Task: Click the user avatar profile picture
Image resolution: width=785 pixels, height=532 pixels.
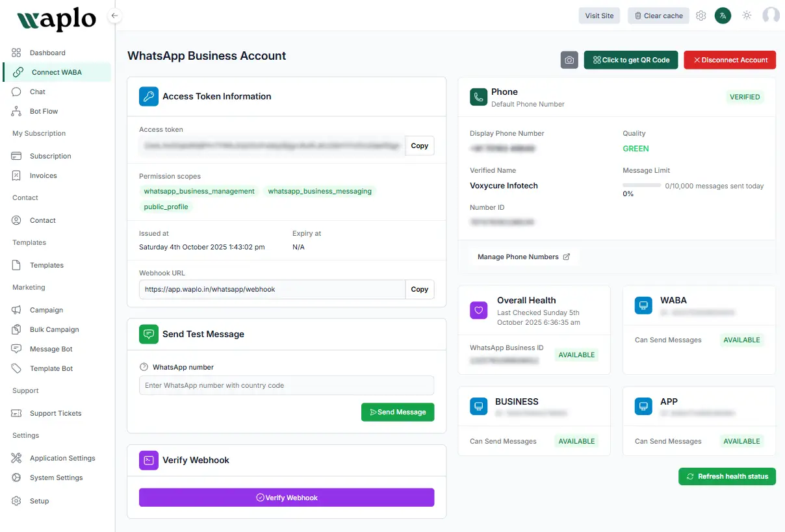Action: click(771, 16)
